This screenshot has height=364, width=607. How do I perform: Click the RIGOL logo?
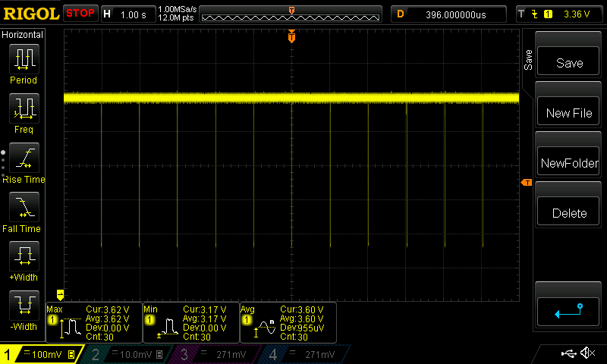(x=31, y=14)
